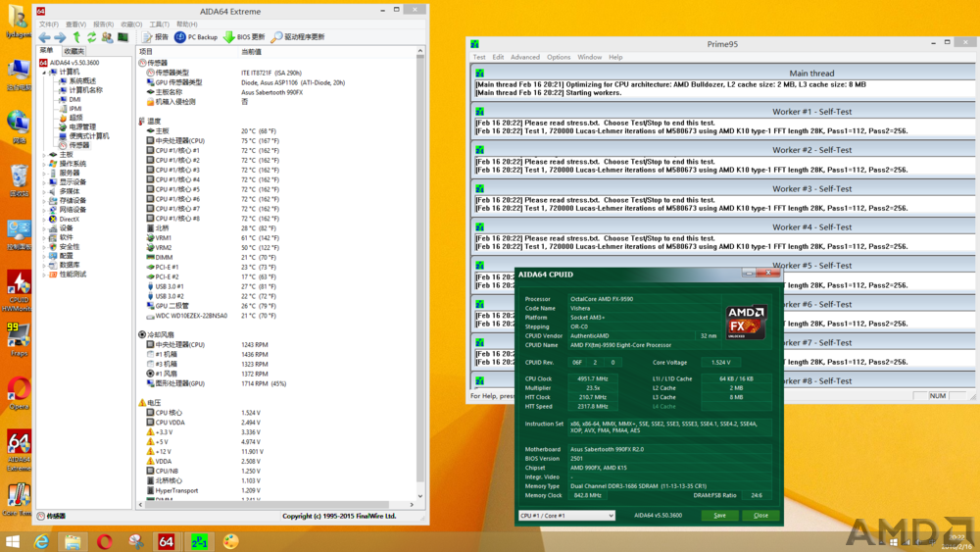Select the +12 V voltage row
The height and width of the screenshot is (552, 980).
pyautogui.click(x=275, y=451)
